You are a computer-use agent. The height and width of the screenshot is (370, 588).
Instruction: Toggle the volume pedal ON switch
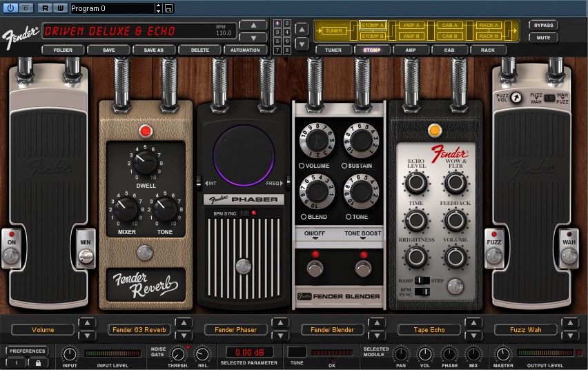11,256
